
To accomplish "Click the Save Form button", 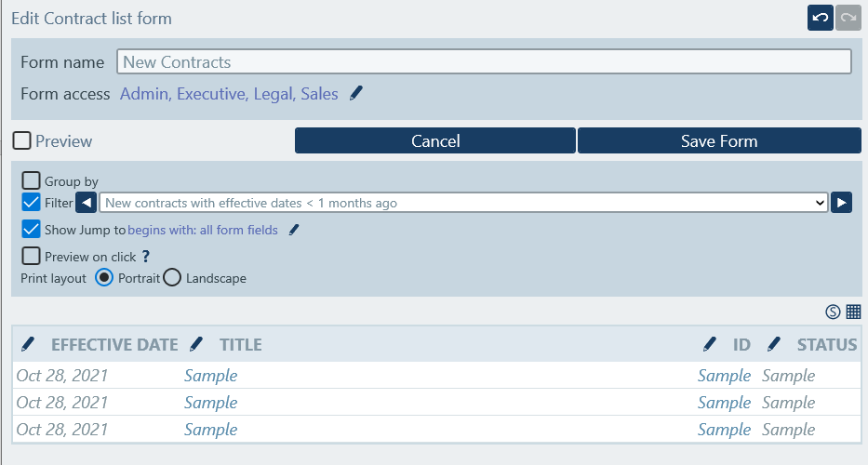I will click(x=719, y=141).
